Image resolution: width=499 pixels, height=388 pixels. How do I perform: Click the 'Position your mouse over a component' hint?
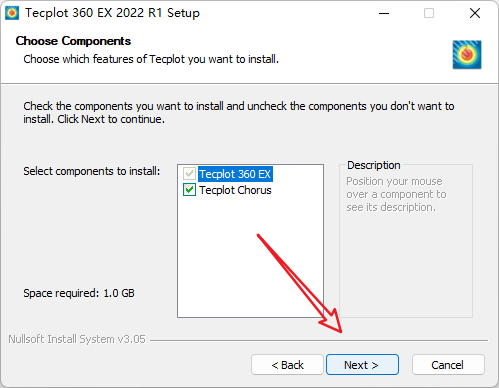(x=396, y=194)
